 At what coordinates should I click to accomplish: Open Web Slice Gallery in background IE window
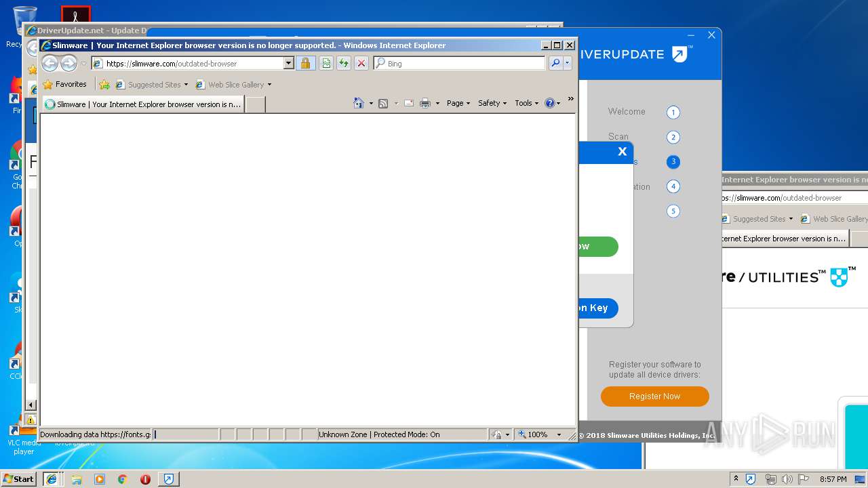coord(834,219)
